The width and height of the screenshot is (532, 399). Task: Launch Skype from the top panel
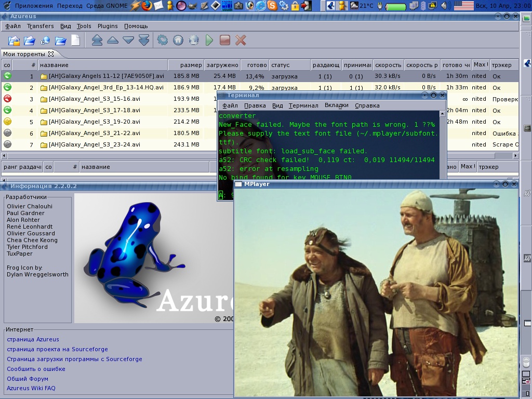[x=272, y=5]
